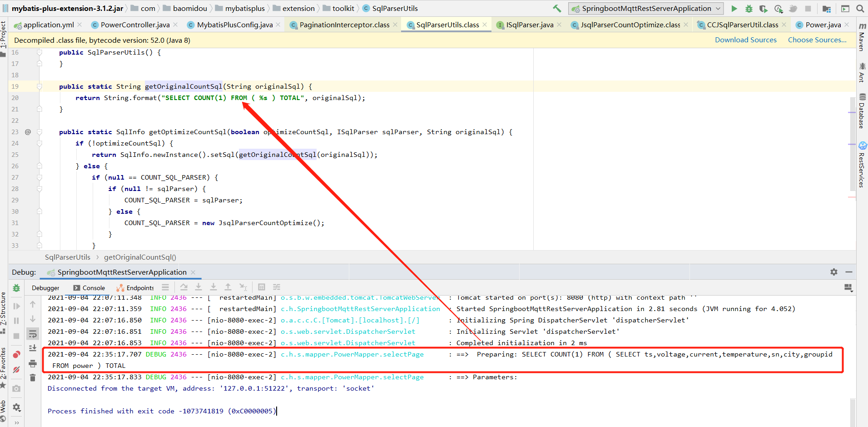Viewport: 868px width, 427px height.
Task: Click the Choose Sources... link
Action: [817, 40]
